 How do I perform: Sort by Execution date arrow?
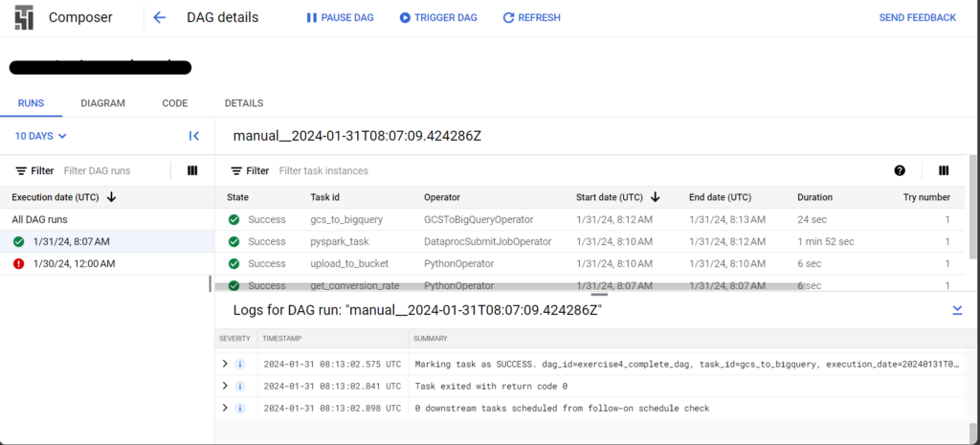[112, 197]
